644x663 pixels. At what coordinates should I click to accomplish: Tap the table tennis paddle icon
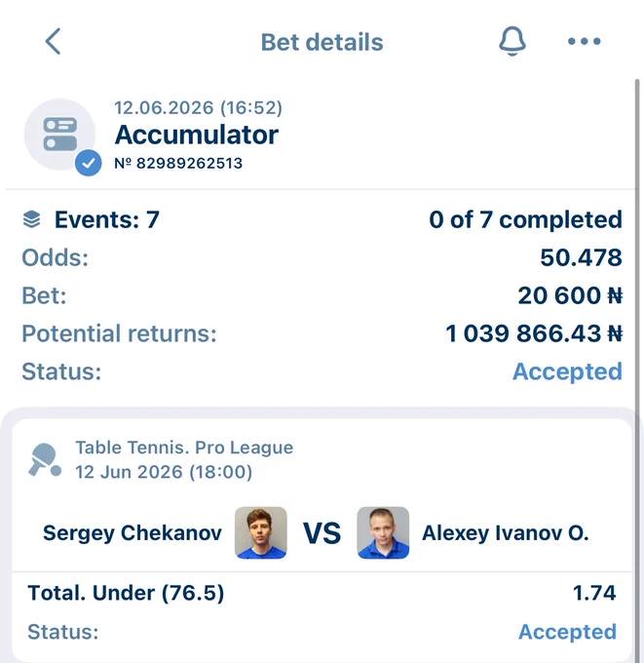click(x=45, y=460)
